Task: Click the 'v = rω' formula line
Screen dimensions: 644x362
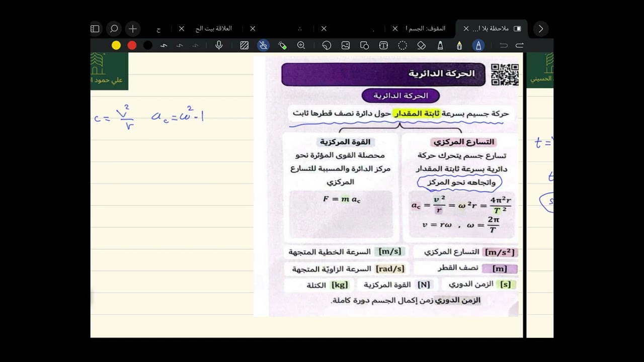Action: pos(437,225)
